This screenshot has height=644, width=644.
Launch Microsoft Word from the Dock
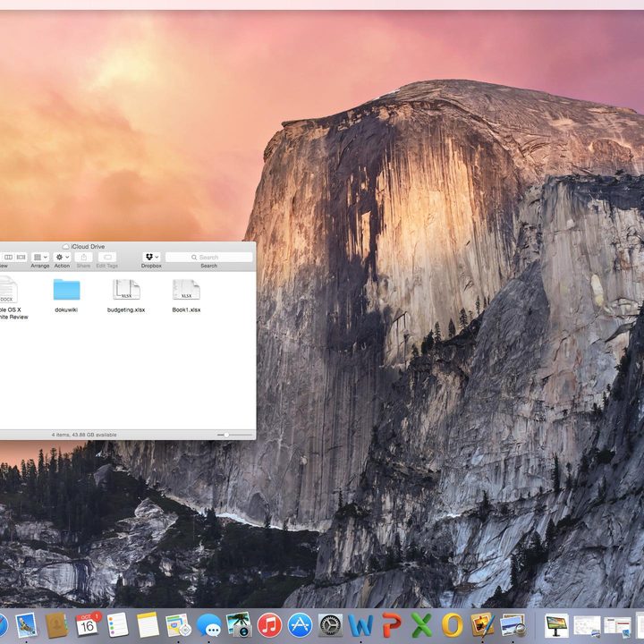pos(360,625)
